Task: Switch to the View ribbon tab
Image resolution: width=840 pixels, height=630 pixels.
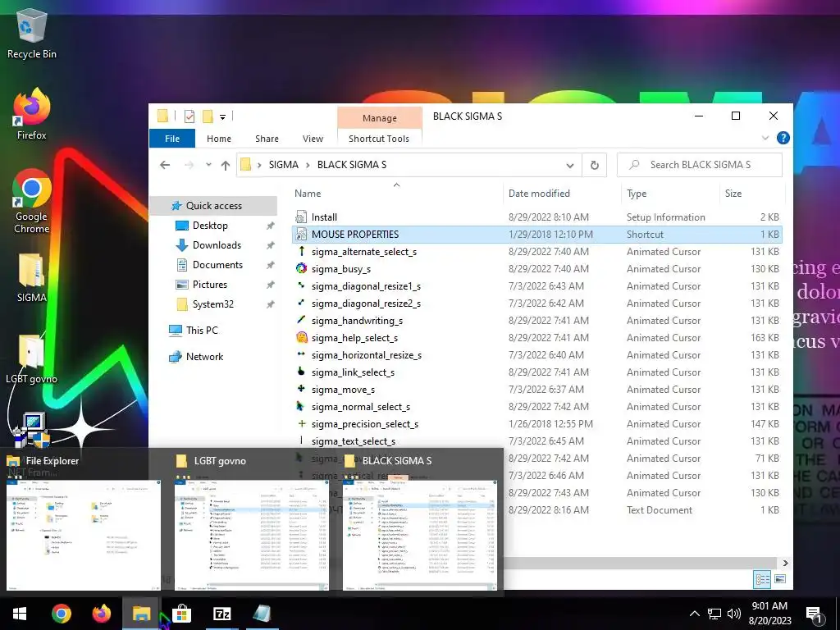Action: point(313,139)
